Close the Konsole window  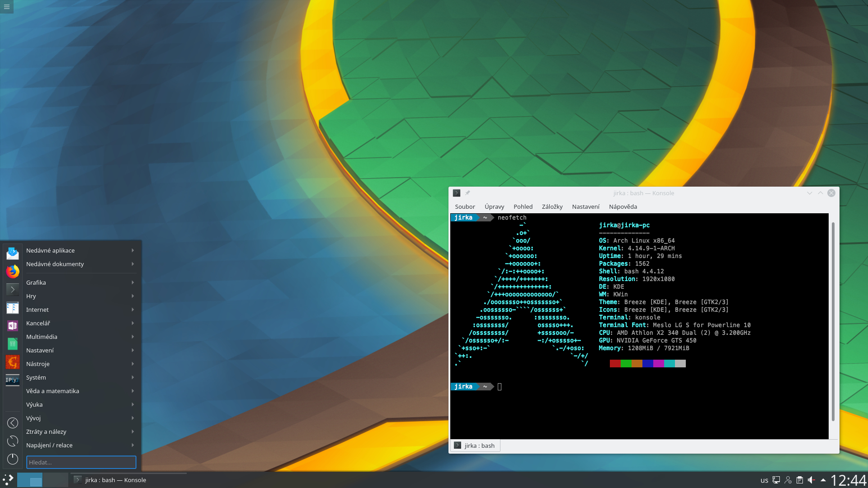click(831, 193)
